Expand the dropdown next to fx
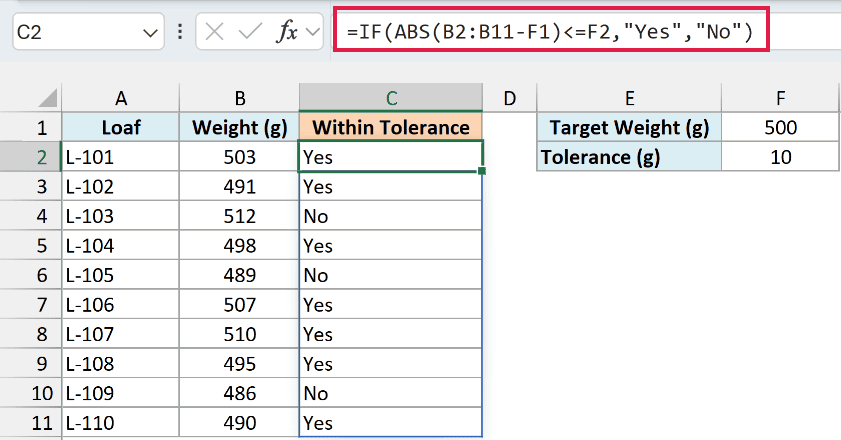 [x=312, y=32]
